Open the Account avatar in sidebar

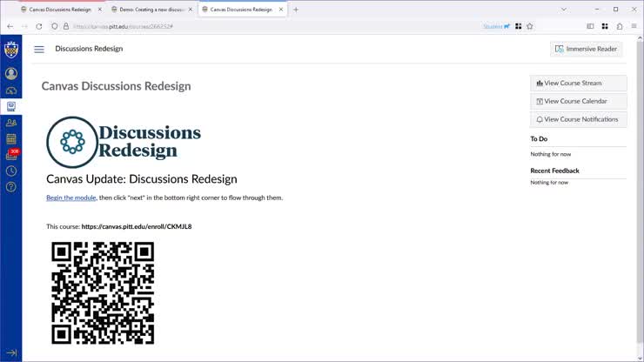[x=11, y=74]
